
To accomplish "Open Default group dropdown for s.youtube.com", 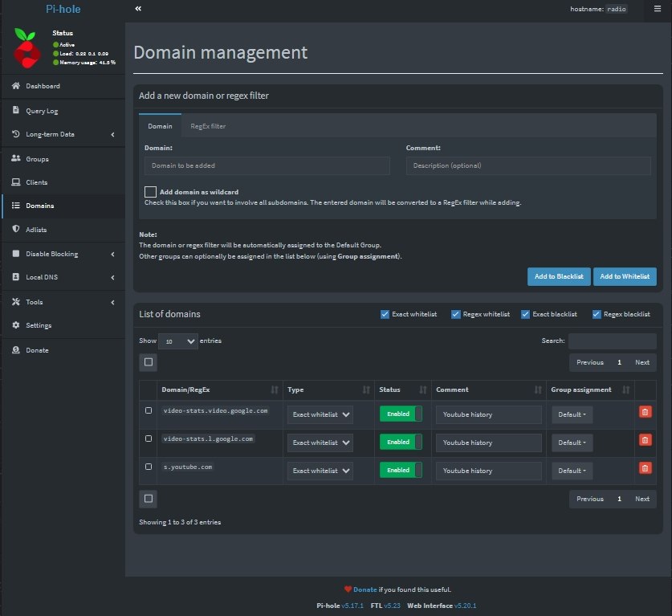I will (x=572, y=471).
